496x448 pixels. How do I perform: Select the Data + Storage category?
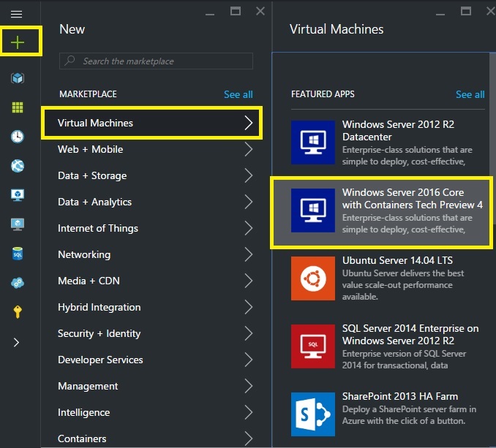pos(92,176)
